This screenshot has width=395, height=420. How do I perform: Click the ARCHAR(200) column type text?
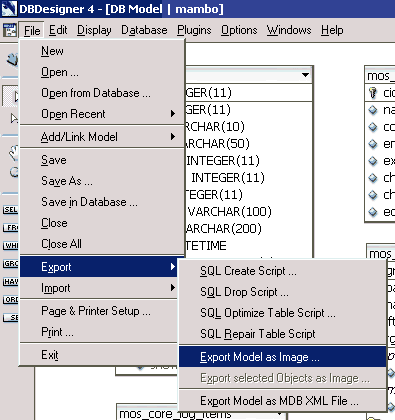click(224, 228)
